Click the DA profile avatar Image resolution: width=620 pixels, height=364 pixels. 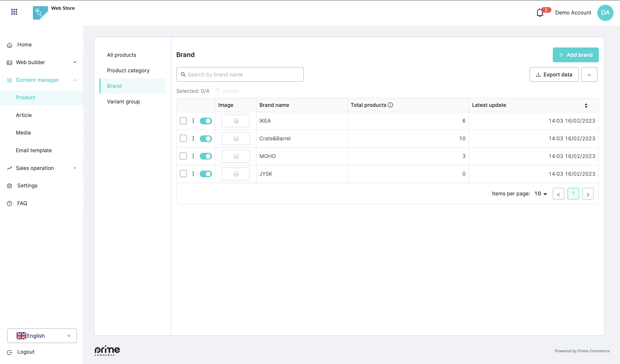[x=605, y=13]
